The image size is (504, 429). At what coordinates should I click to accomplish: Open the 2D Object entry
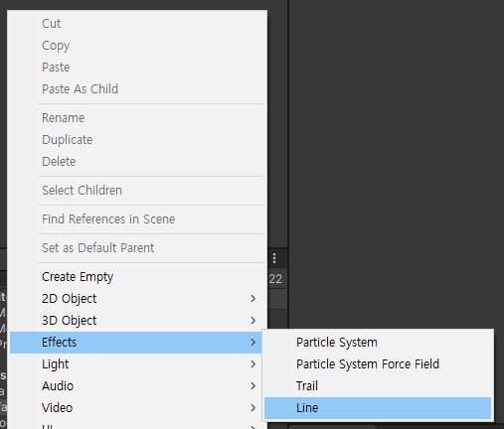(x=137, y=299)
